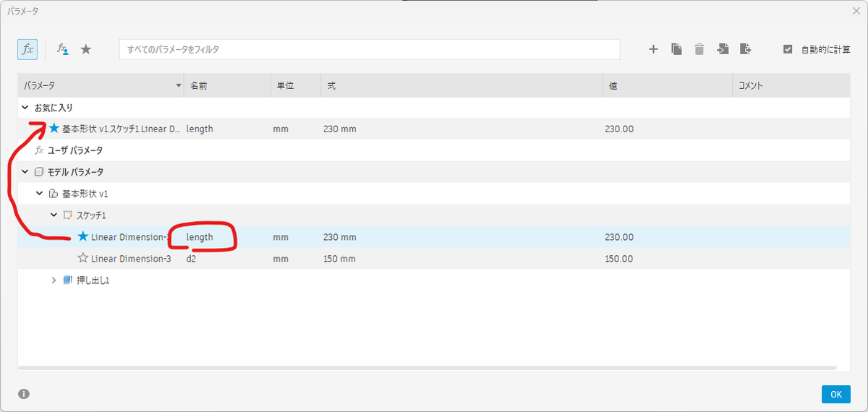Screen dimensions: 868x412
Task: Unfavorite the Linear Dimension length star
Action: tap(82, 236)
